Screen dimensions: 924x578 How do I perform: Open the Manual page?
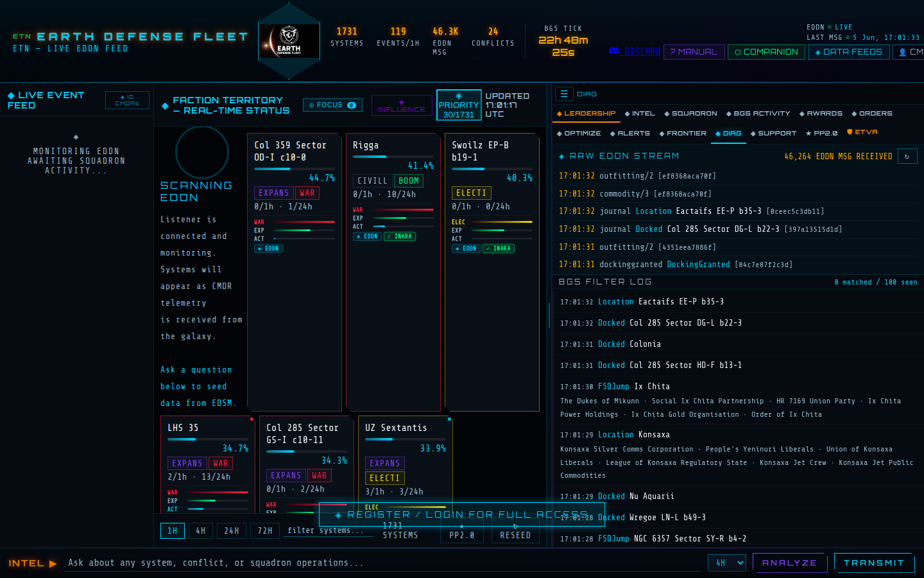pos(694,52)
